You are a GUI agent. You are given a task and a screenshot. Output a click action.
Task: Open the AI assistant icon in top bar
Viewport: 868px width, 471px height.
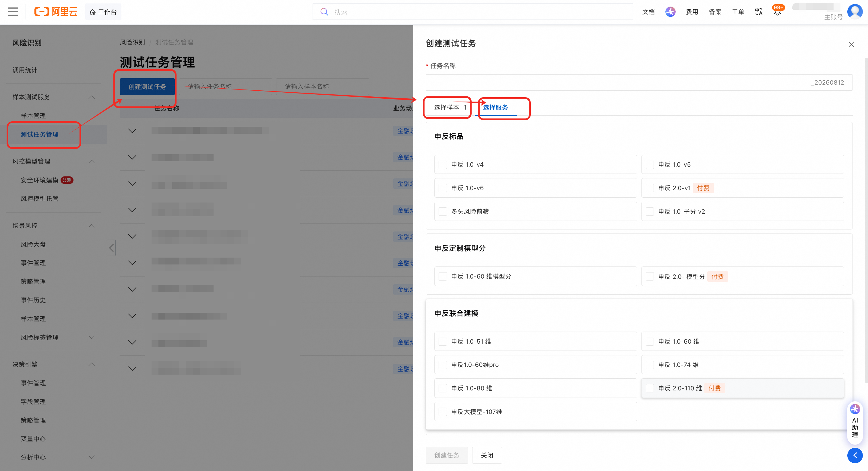(670, 12)
